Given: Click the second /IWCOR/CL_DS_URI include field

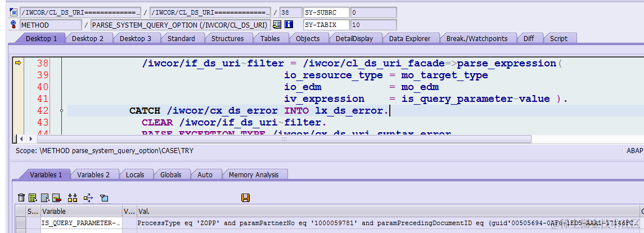Looking at the screenshot, I should 210,13.
